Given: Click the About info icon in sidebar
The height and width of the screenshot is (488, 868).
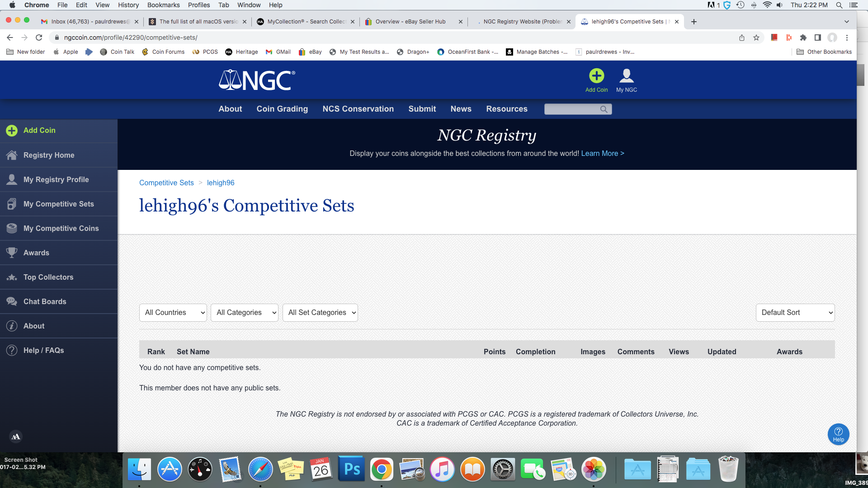Looking at the screenshot, I should click(12, 326).
